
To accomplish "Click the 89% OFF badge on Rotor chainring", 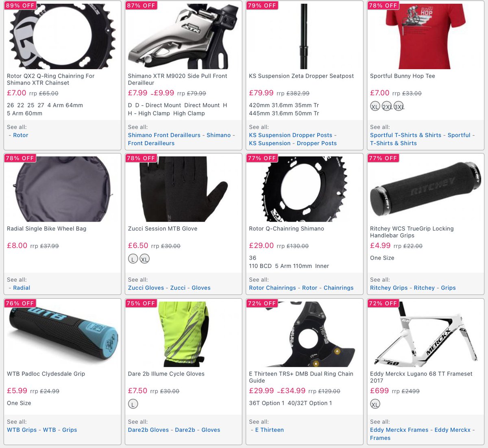I will 20,6.
